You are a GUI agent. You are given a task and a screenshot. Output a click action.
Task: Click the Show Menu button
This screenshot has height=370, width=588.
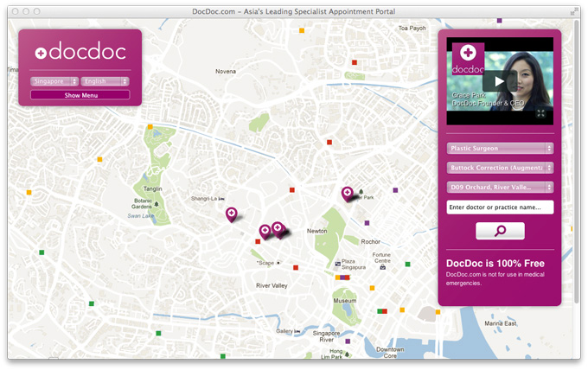point(80,95)
